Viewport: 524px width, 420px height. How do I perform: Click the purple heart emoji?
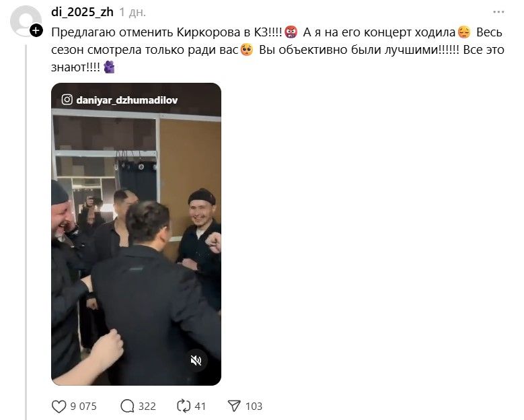pos(109,67)
